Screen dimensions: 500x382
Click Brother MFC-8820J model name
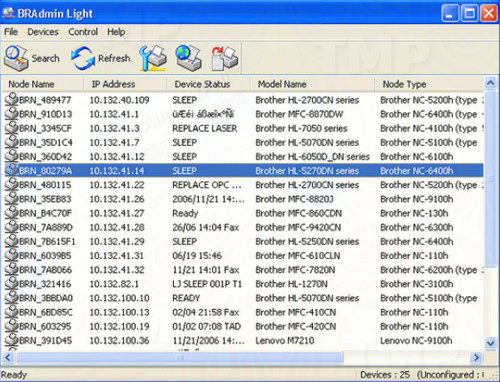click(294, 199)
